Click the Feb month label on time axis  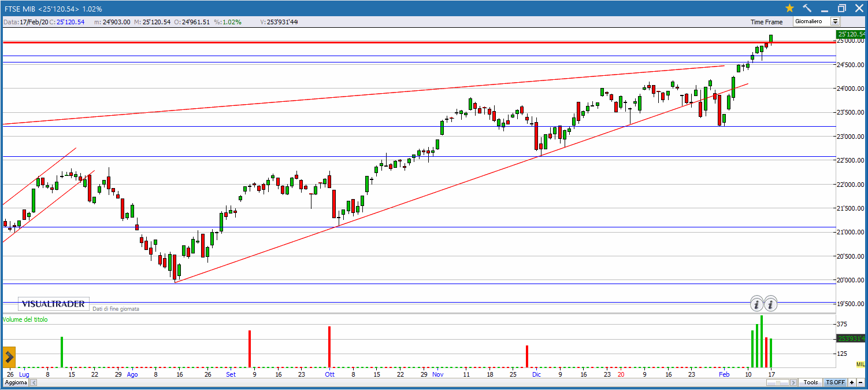point(724,374)
